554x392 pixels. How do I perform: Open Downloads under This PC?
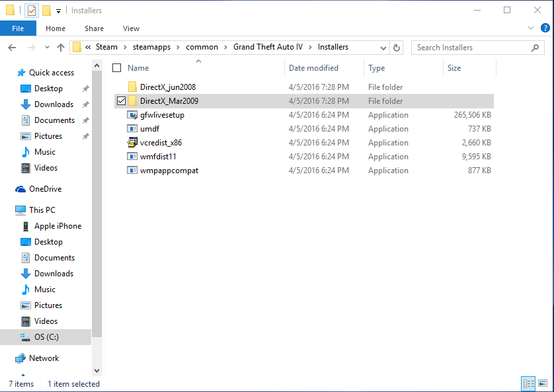pyautogui.click(x=54, y=274)
